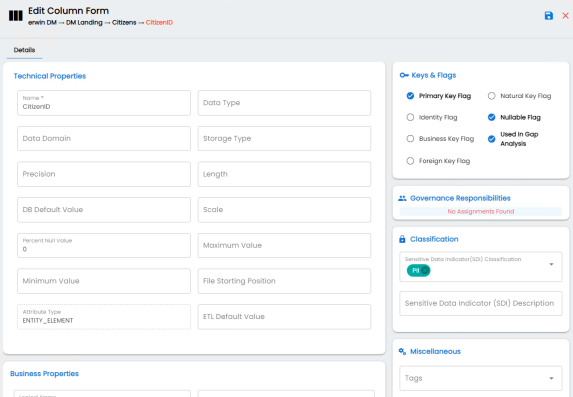
Task: Switch to the Details tab
Action: click(24, 50)
